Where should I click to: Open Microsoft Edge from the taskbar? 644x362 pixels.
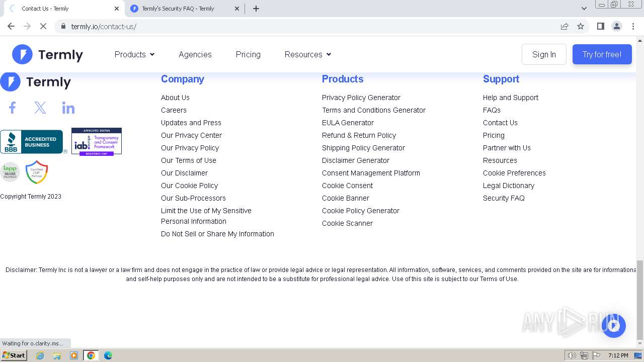tap(108, 355)
